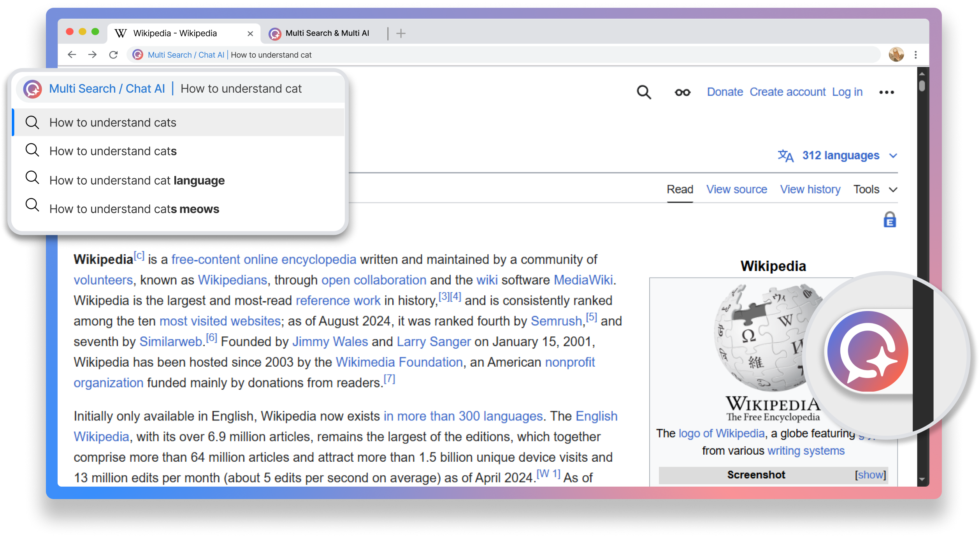This screenshot has height=538, width=980.
Task: Click the browser reload icon
Action: (x=113, y=55)
